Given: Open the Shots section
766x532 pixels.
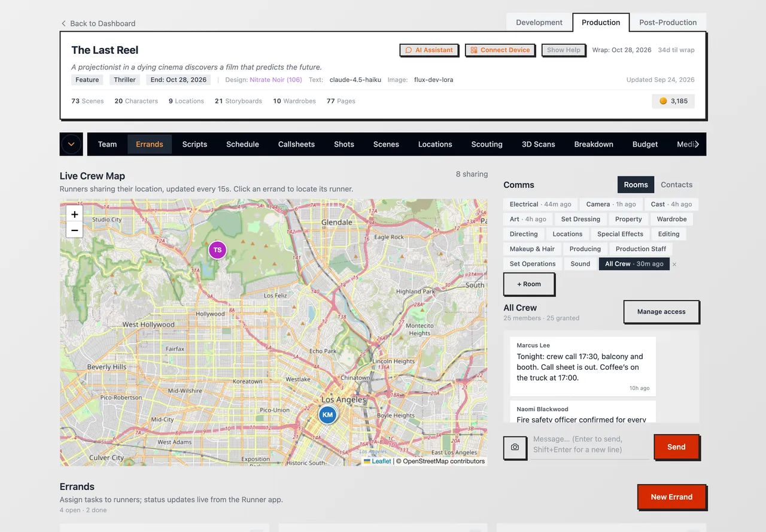Looking at the screenshot, I should 344,144.
